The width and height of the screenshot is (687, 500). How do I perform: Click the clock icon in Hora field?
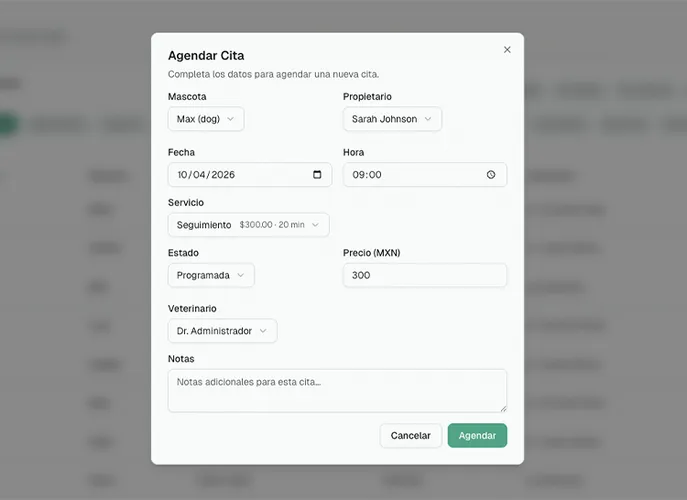(x=491, y=175)
